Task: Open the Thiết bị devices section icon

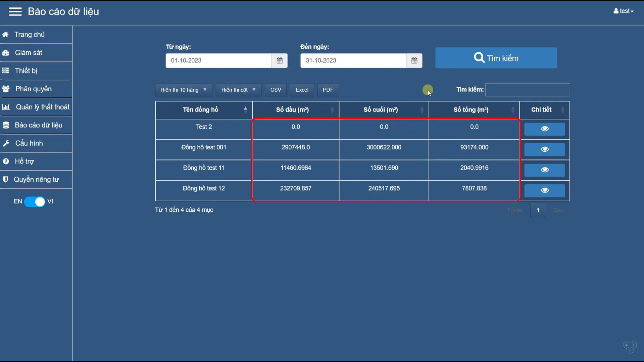Action: tap(5, 70)
